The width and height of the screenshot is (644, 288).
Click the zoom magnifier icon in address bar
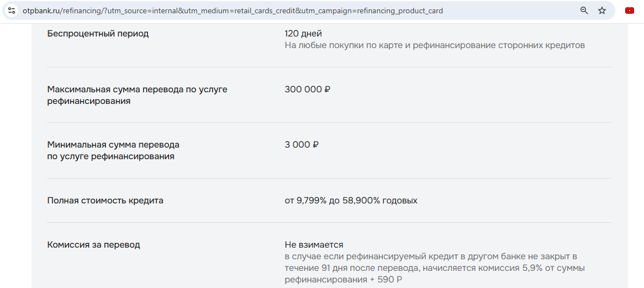pos(584,11)
